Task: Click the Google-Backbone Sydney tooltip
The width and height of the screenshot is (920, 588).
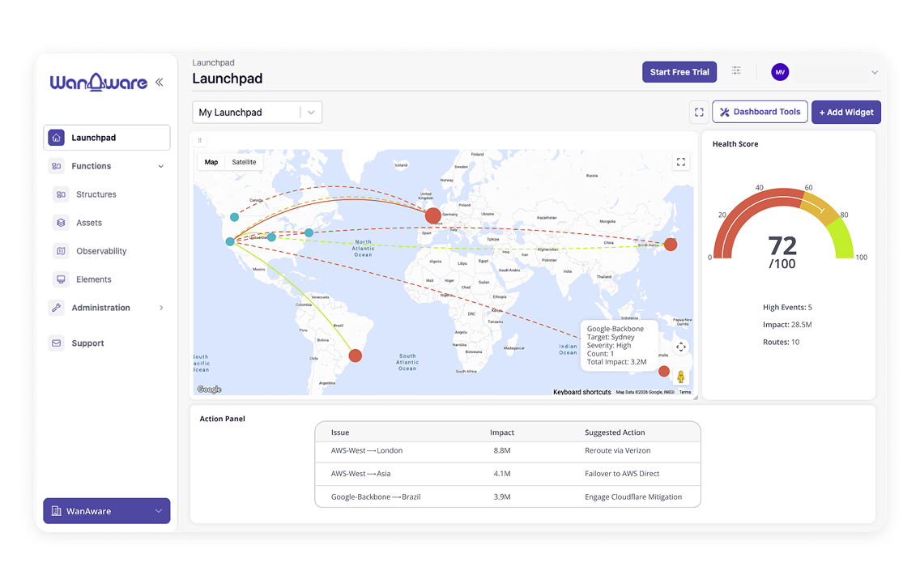Action: click(619, 346)
